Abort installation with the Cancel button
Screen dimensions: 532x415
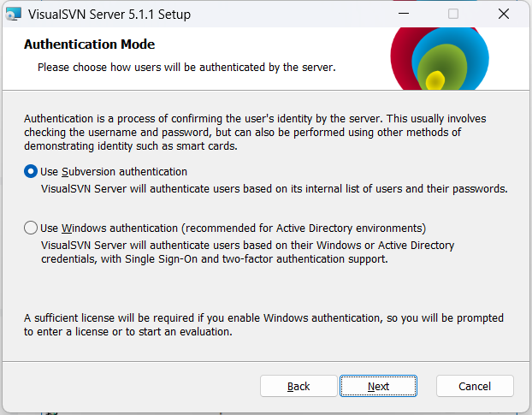coord(475,386)
